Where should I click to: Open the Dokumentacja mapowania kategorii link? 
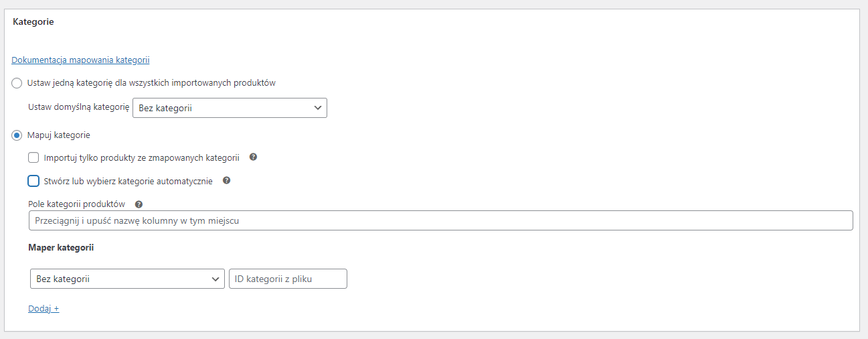80,60
